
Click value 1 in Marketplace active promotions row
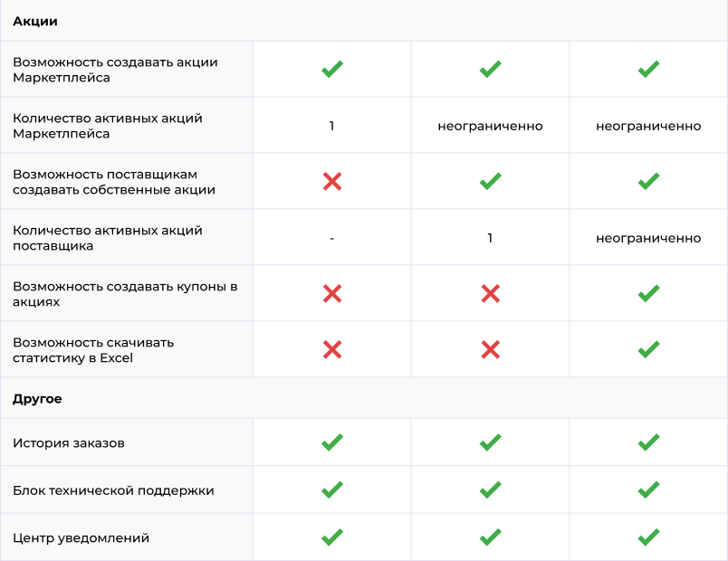[x=332, y=126]
